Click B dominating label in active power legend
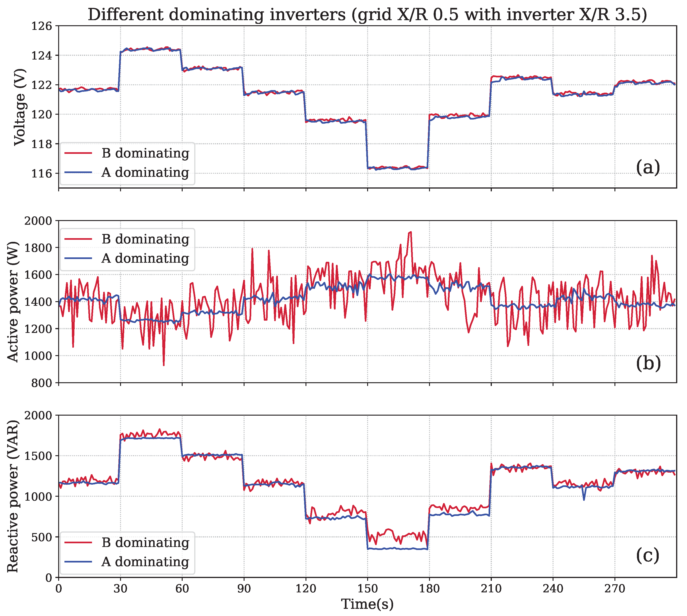The width and height of the screenshot is (687, 616). click(145, 239)
